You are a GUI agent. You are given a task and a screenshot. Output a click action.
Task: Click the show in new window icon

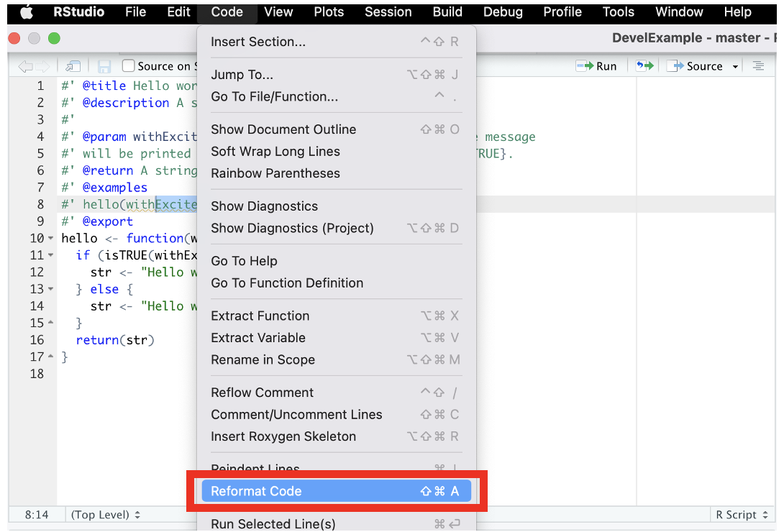tap(73, 66)
